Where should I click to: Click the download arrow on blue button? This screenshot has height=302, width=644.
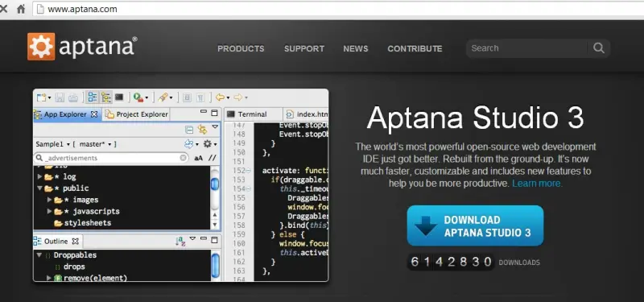[x=426, y=225]
